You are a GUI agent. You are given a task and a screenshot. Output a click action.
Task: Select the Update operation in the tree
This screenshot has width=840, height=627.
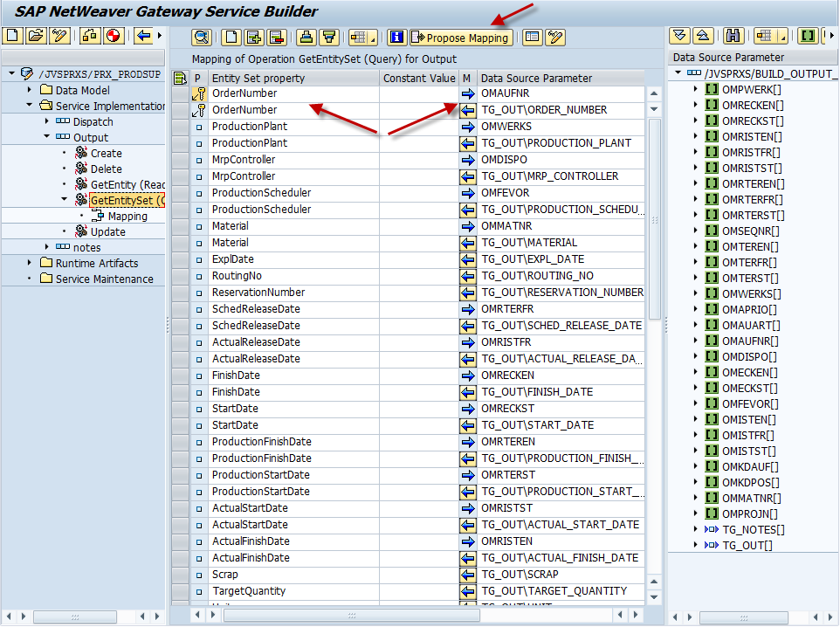coord(107,232)
